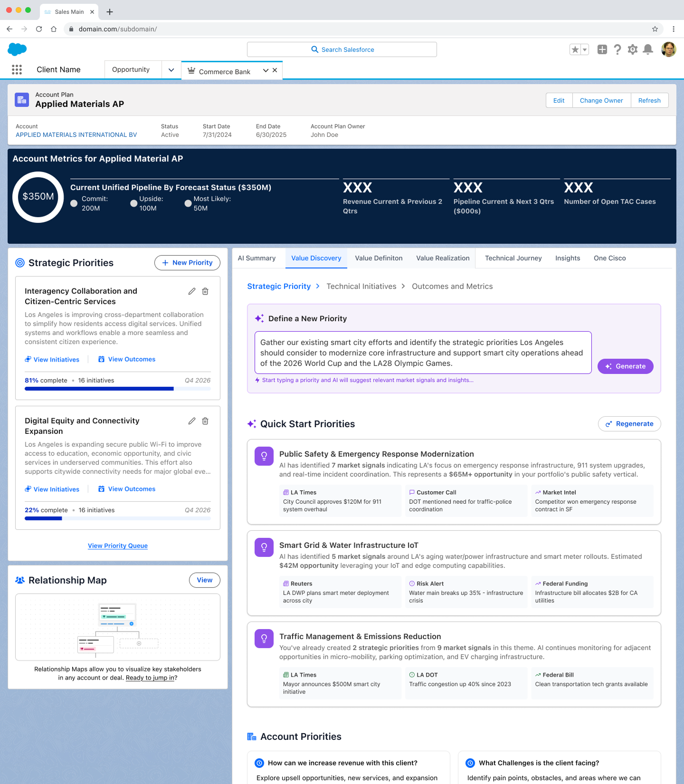The height and width of the screenshot is (784, 684).
Task: Open the Setup gear icon
Action: coord(632,49)
